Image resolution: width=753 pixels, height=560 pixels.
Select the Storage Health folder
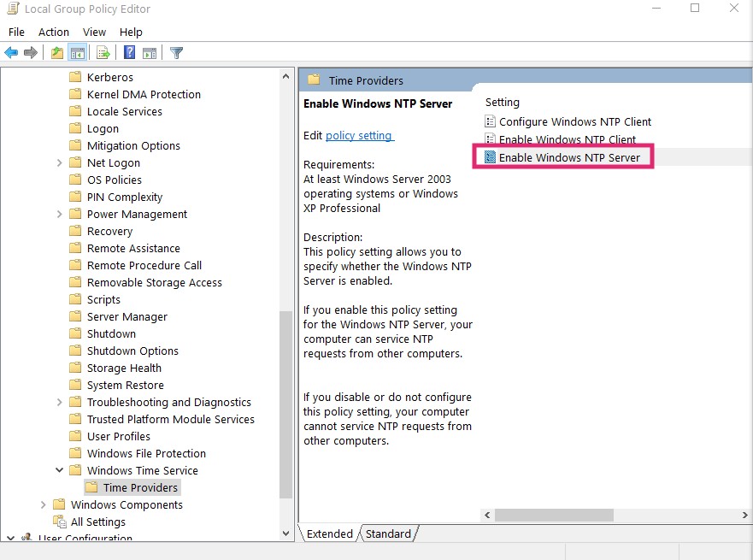pos(124,368)
